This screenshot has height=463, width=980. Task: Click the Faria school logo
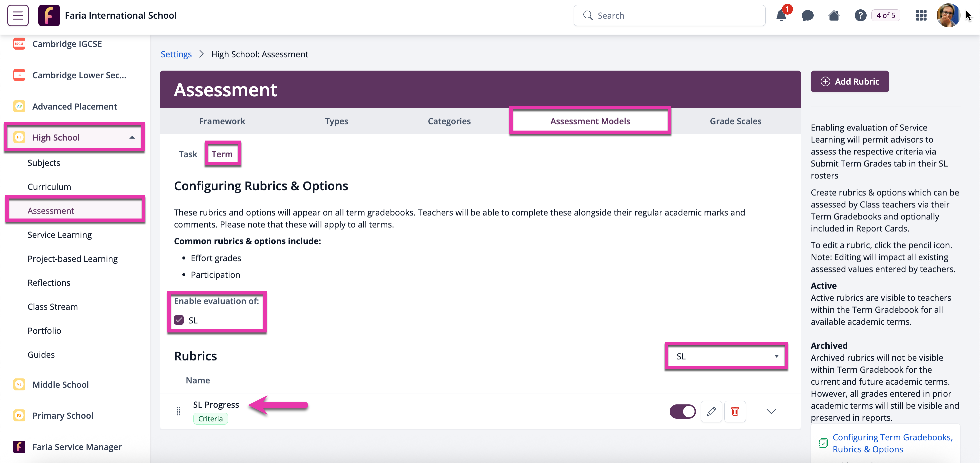coord(49,15)
